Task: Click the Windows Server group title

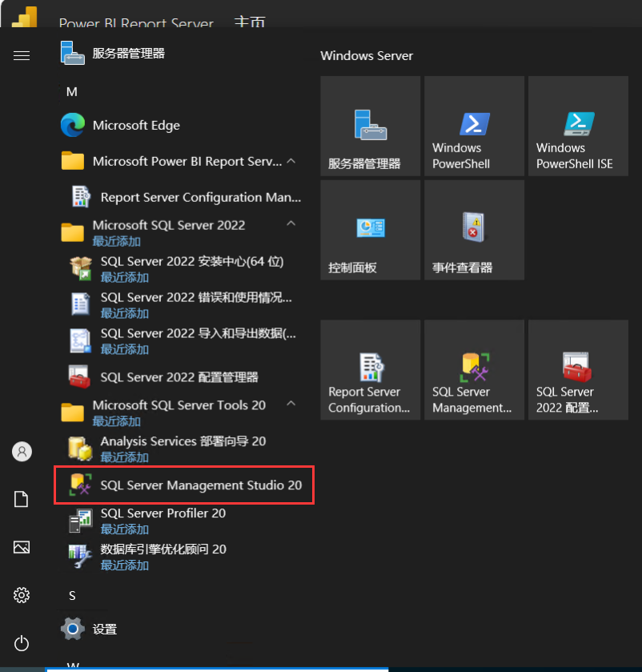Action: (367, 56)
